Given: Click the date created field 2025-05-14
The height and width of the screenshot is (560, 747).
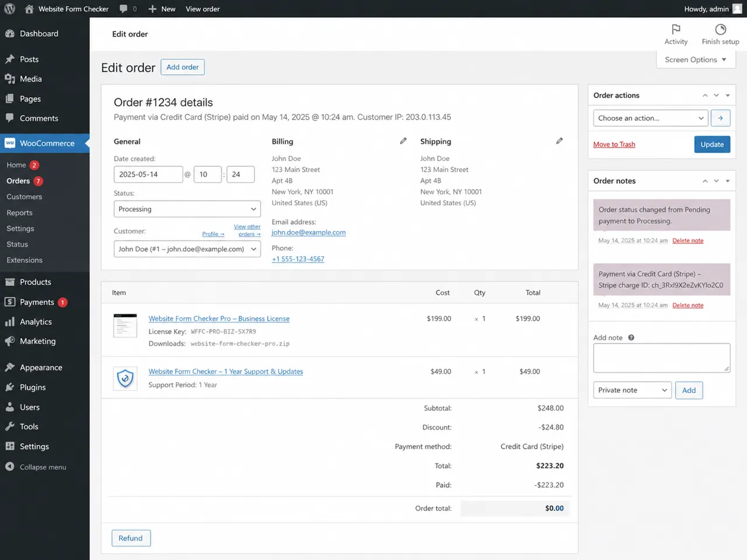Looking at the screenshot, I should [x=148, y=174].
